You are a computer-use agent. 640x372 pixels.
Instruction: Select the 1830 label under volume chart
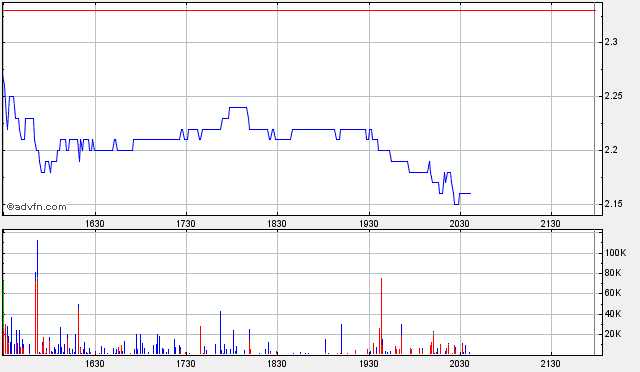pos(277,363)
